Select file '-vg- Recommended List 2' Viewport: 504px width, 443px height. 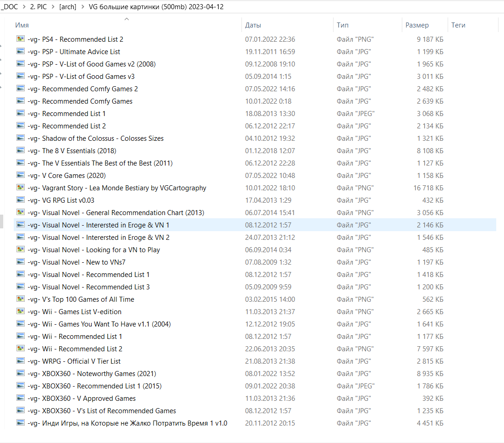tap(66, 126)
